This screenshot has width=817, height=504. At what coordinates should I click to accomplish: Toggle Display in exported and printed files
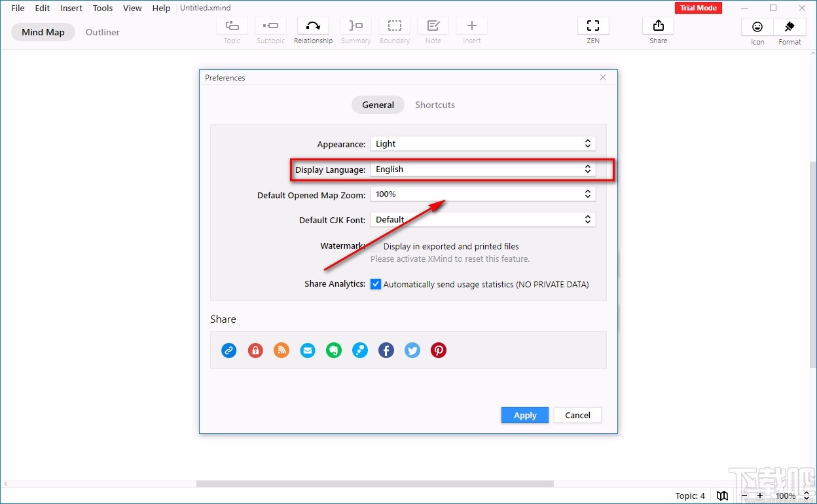click(376, 246)
